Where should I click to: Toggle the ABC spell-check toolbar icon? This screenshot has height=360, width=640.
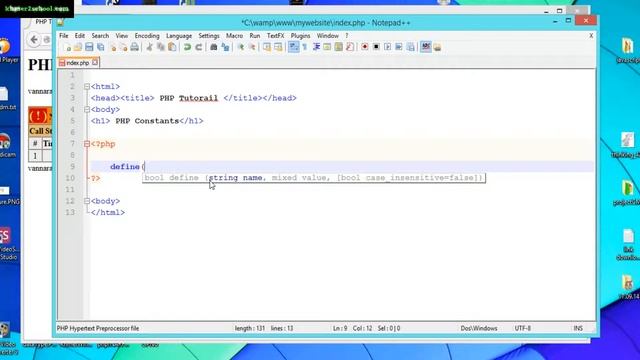click(426, 47)
